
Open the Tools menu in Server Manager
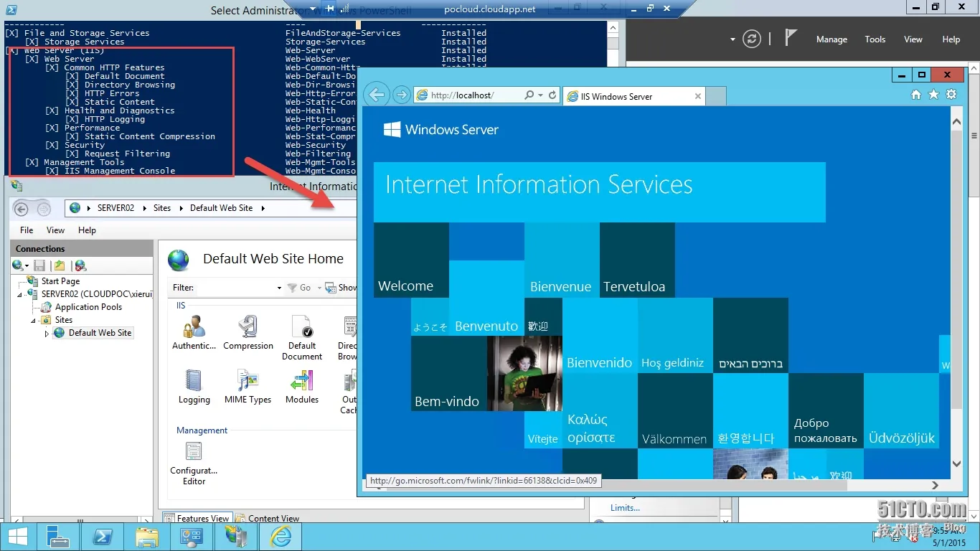point(875,39)
